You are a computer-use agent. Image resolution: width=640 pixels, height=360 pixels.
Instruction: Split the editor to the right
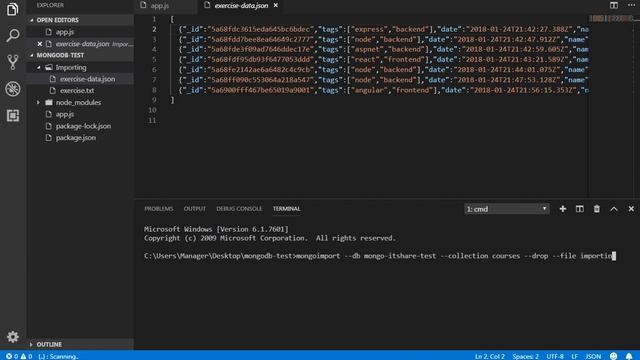tap(613, 5)
